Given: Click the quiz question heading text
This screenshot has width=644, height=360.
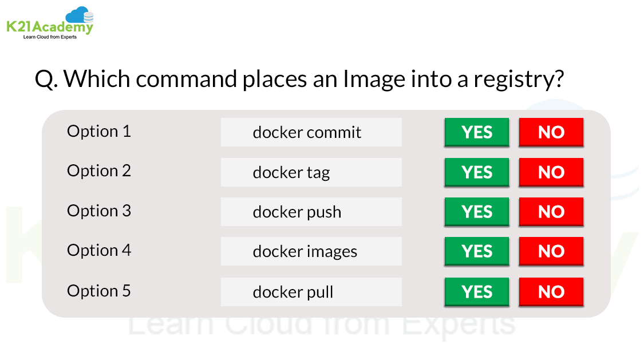Looking at the screenshot, I should point(299,79).
